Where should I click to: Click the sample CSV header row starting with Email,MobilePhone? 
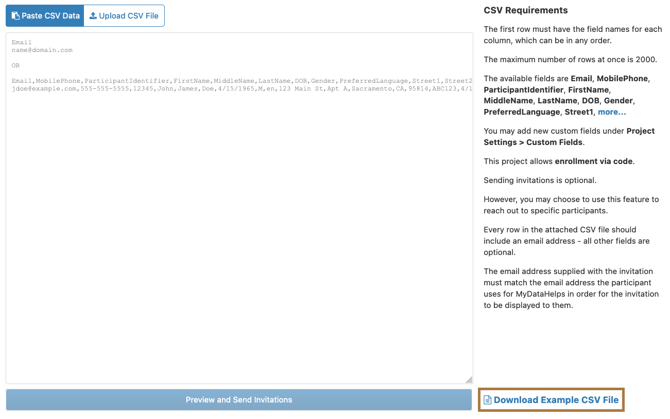[x=240, y=80]
